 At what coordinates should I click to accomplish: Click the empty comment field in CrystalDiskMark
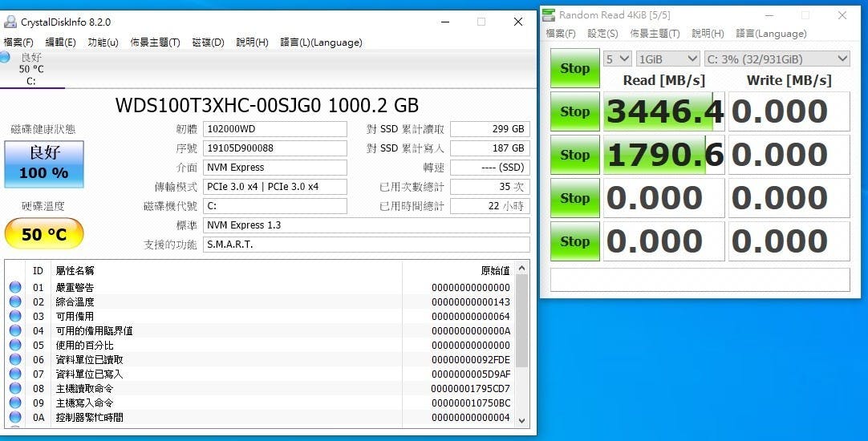[700, 279]
